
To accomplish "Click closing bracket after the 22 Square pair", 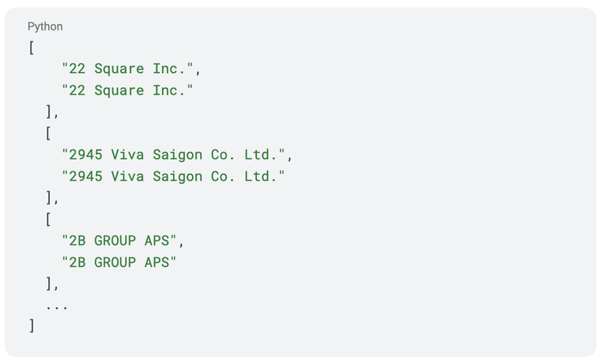I will pos(50,111).
